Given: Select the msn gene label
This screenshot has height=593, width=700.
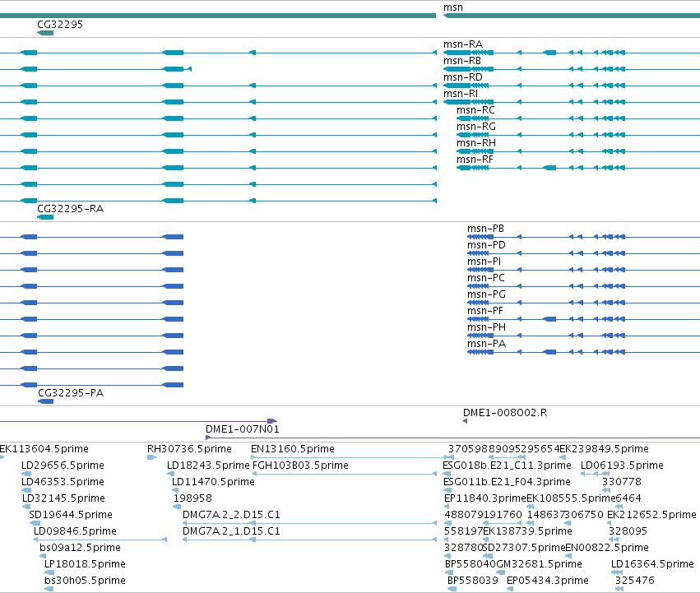Looking at the screenshot, I should tap(453, 7).
